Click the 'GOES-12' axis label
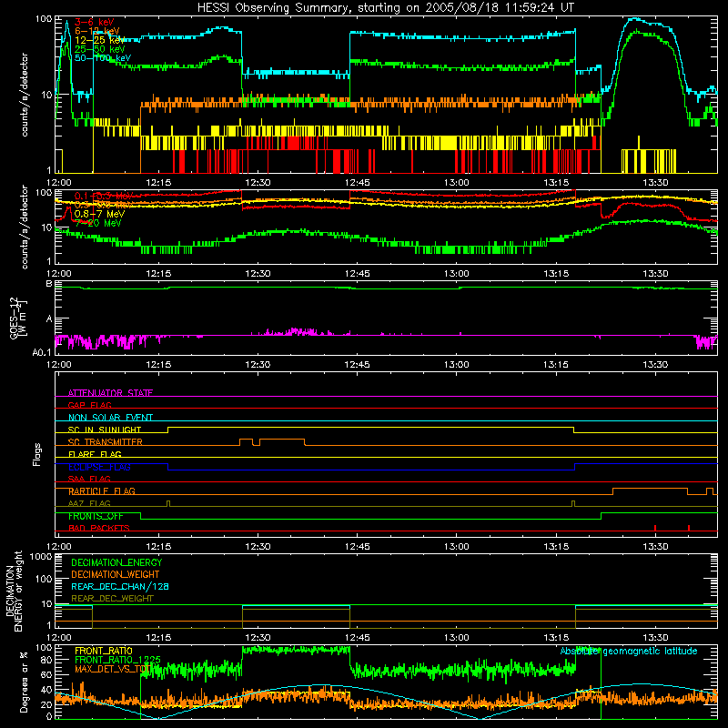This screenshot has height=728, width=728. pos(14,318)
